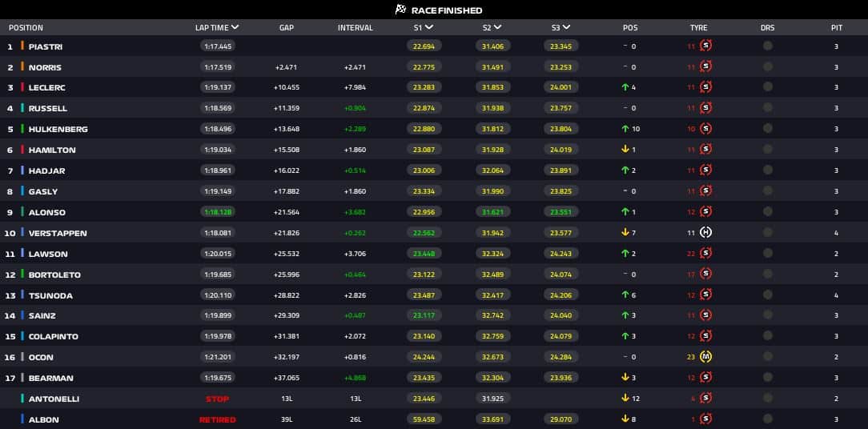Click Verstappen's yellow down arrow in POS
The width and height of the screenshot is (868, 429).
[625, 232]
